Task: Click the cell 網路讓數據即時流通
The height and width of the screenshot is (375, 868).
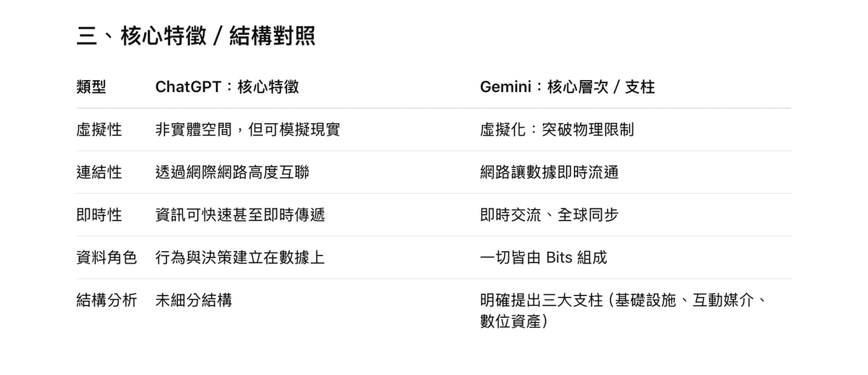Action: (549, 172)
